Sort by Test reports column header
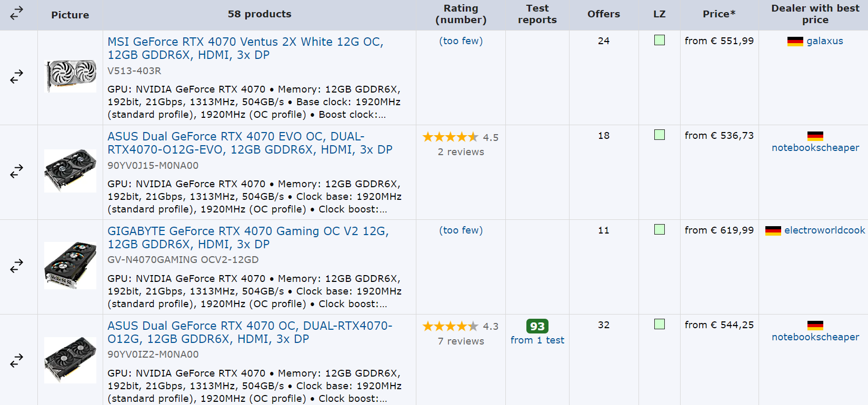Image resolution: width=868 pixels, height=405 pixels. coord(537,14)
